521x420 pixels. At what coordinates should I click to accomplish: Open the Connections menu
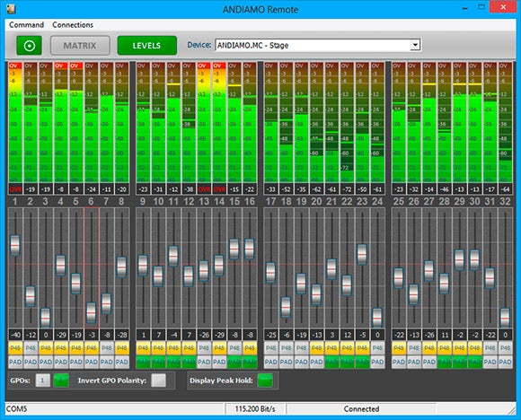pos(73,25)
